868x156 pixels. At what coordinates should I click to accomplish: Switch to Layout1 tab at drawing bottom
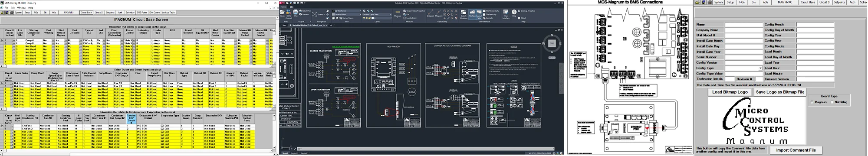click(294, 153)
